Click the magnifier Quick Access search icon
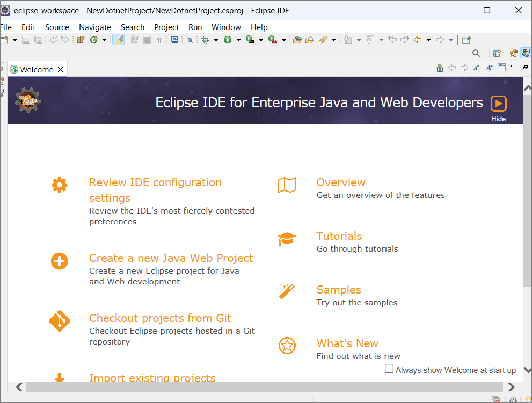This screenshot has height=403, width=532. point(476,53)
